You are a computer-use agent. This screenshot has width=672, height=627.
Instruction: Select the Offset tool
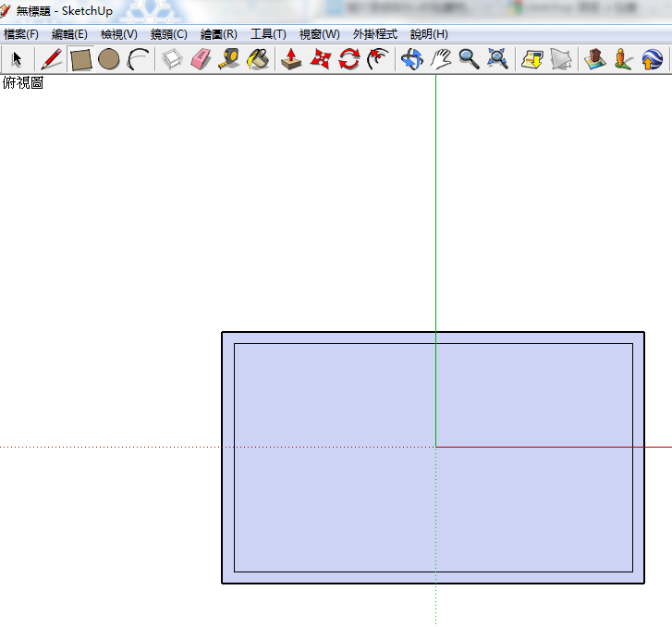[378, 59]
